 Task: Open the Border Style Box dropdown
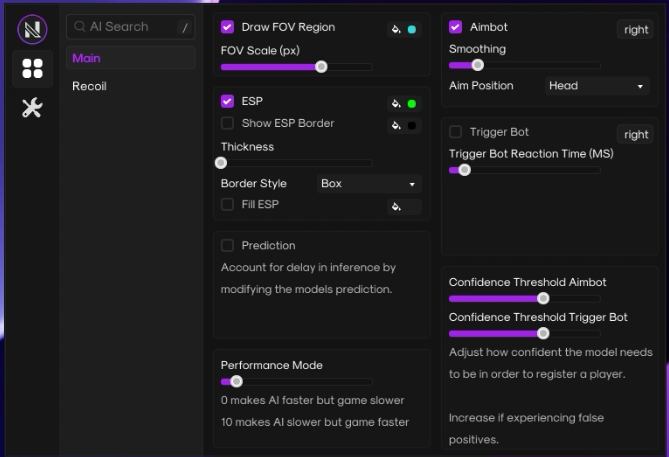[369, 183]
